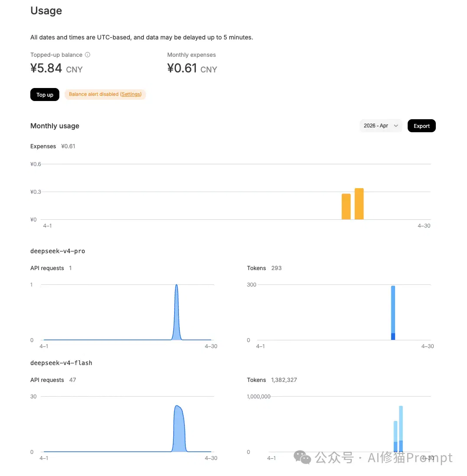Click the Monthly usage heading
The image size is (467, 476).
click(x=55, y=126)
